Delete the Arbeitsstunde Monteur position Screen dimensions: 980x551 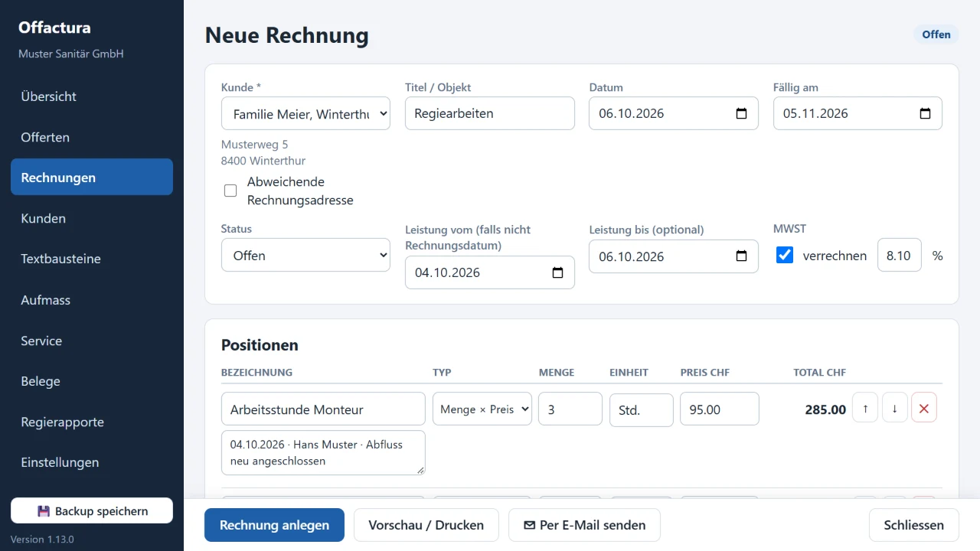click(924, 409)
